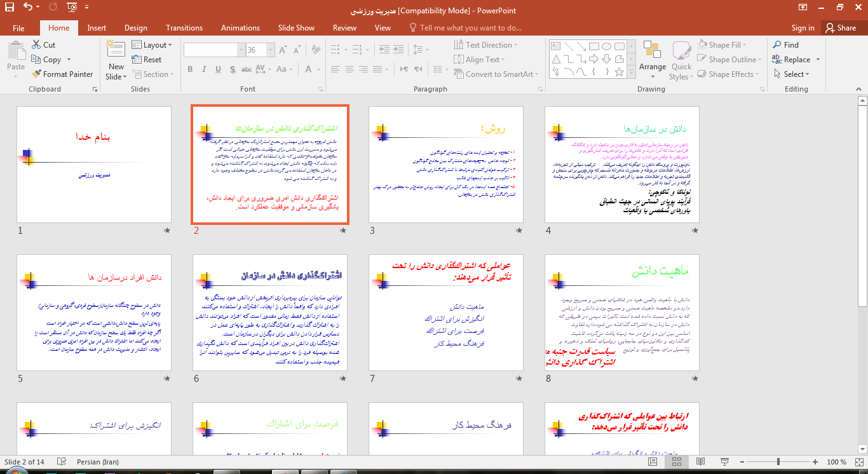Toggle Reading View in the status bar
The image size is (868, 474).
[700, 462]
